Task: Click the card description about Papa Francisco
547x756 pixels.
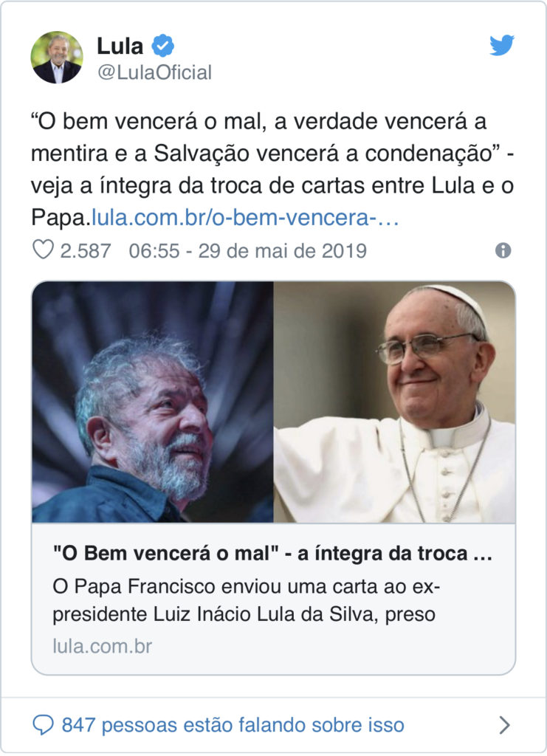Action: 247,600
